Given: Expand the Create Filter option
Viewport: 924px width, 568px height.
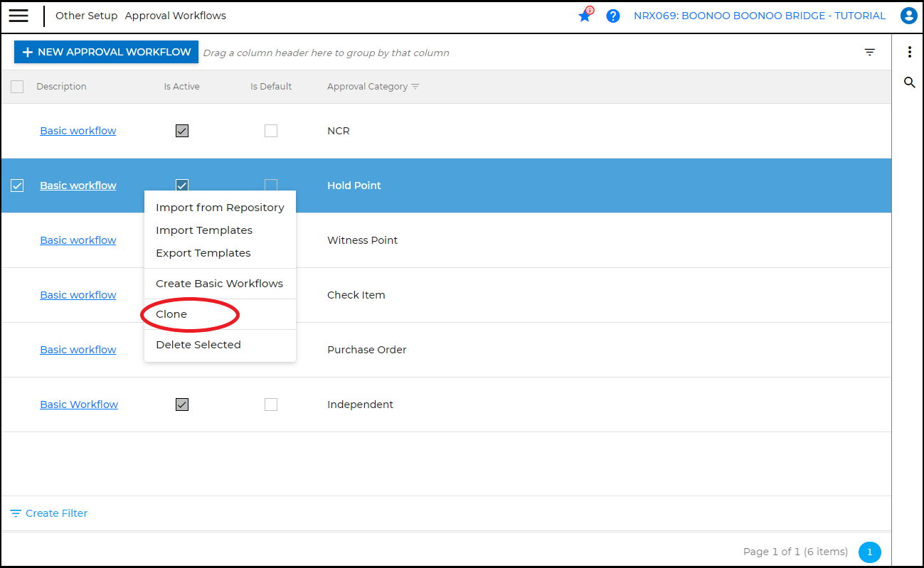Looking at the screenshot, I should [x=49, y=513].
